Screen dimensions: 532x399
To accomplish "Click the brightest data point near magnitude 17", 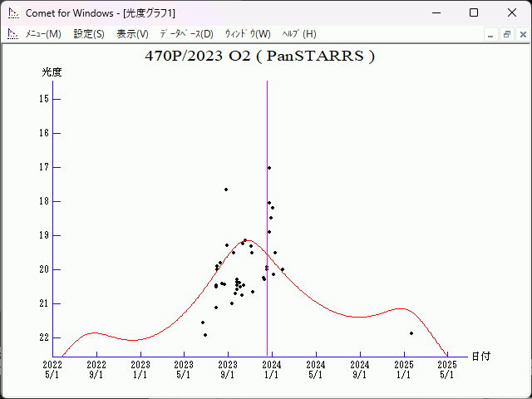I will tap(269, 168).
